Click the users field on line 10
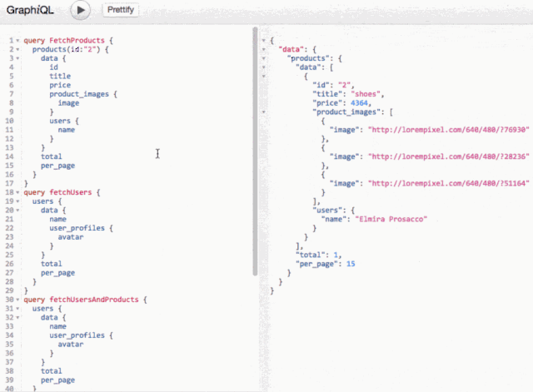This screenshot has height=392, width=533. (60, 121)
